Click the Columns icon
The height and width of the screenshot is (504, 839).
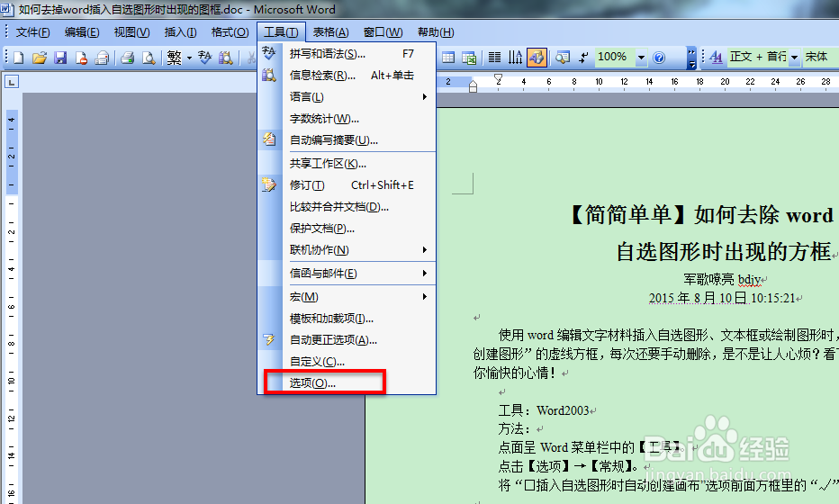(495, 58)
